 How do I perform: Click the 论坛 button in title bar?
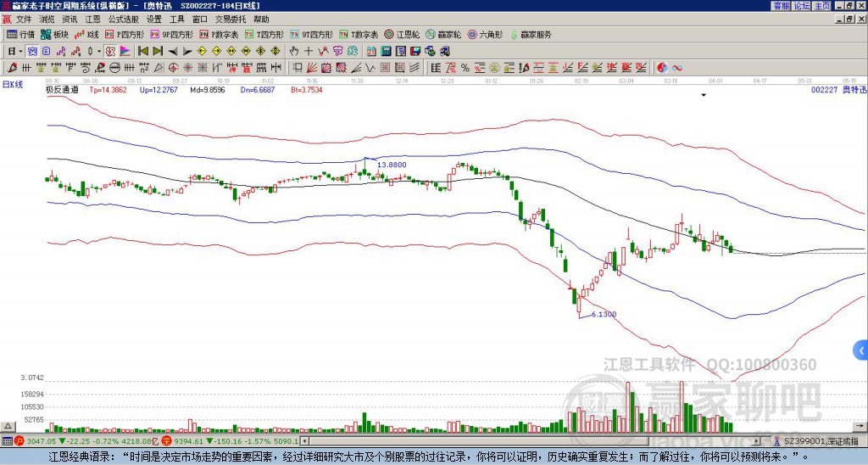[802, 6]
